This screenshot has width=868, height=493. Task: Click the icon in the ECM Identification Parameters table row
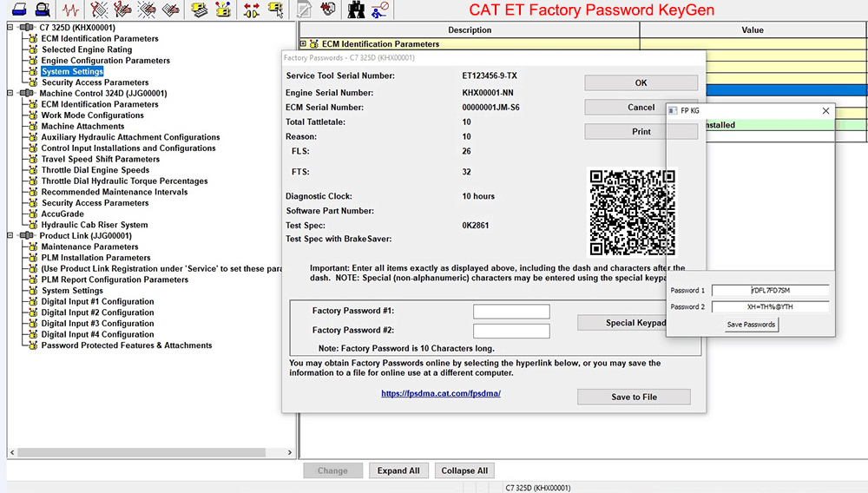click(x=314, y=43)
